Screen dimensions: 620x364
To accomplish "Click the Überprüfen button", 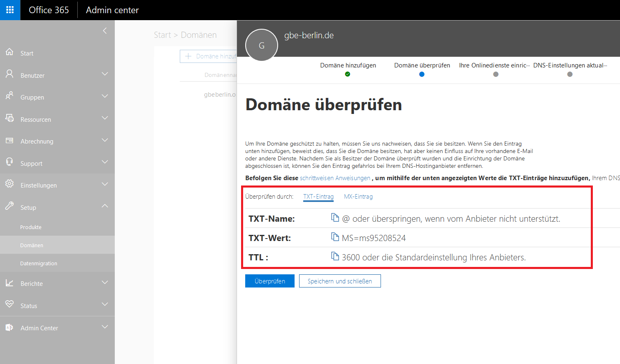I will coord(269,281).
